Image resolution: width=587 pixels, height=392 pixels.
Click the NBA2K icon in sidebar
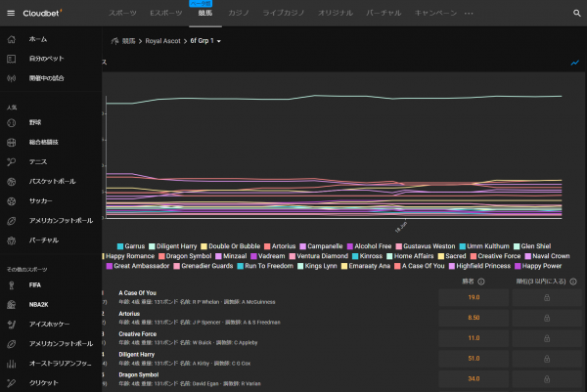12,305
